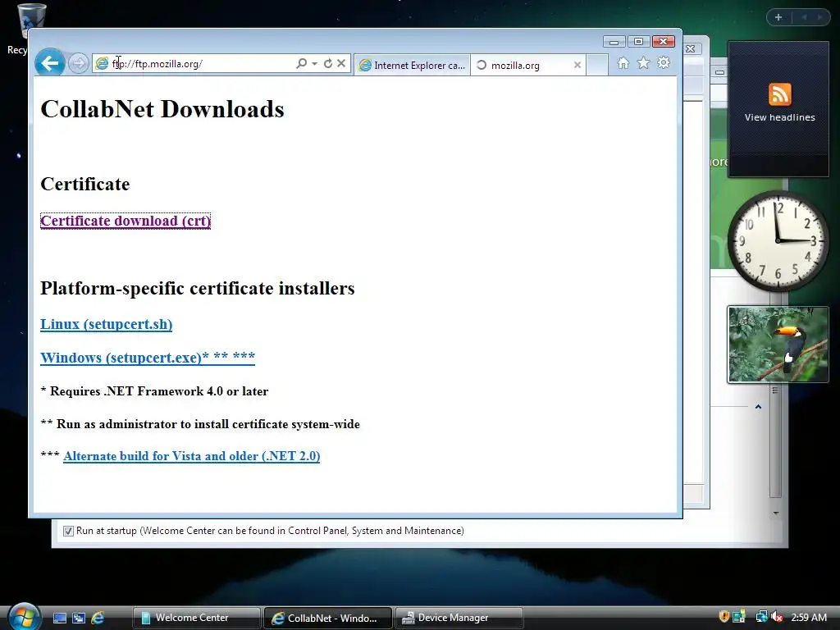
Task: Switch to Device Manager taskbar button
Action: pos(459,618)
